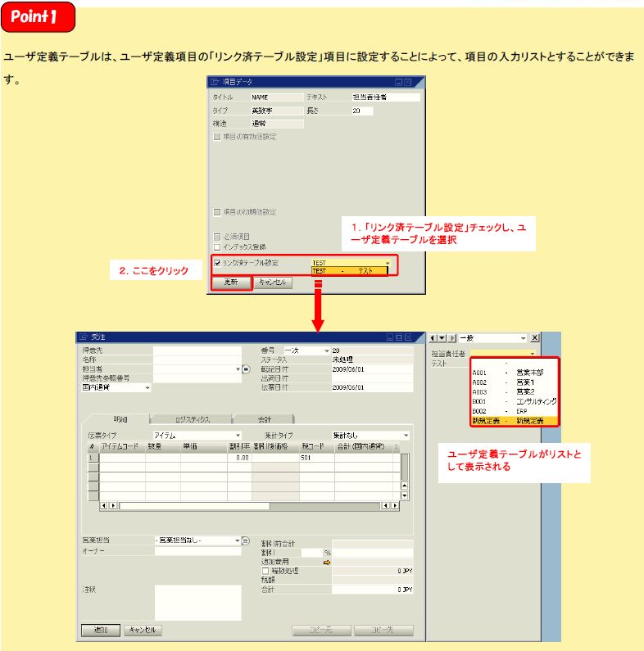
Task: Click table vertical scroll down arrow
Action: 404,495
